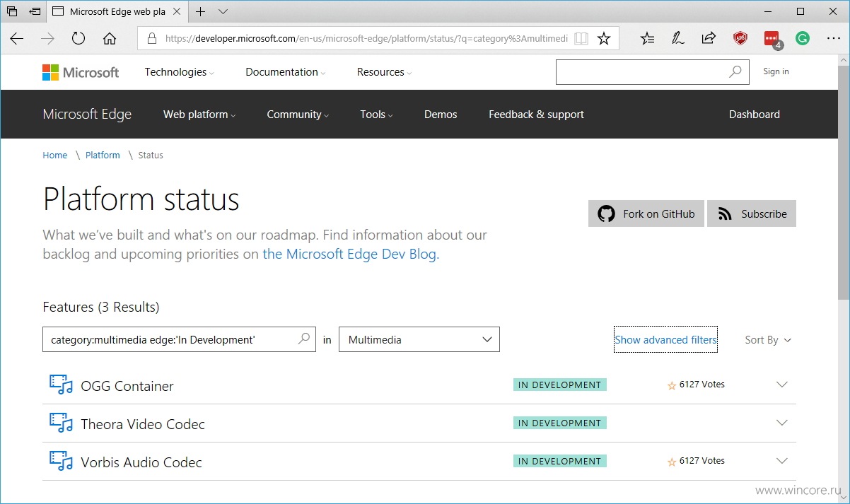Add notes with the pen icon
850x504 pixels.
(x=678, y=39)
